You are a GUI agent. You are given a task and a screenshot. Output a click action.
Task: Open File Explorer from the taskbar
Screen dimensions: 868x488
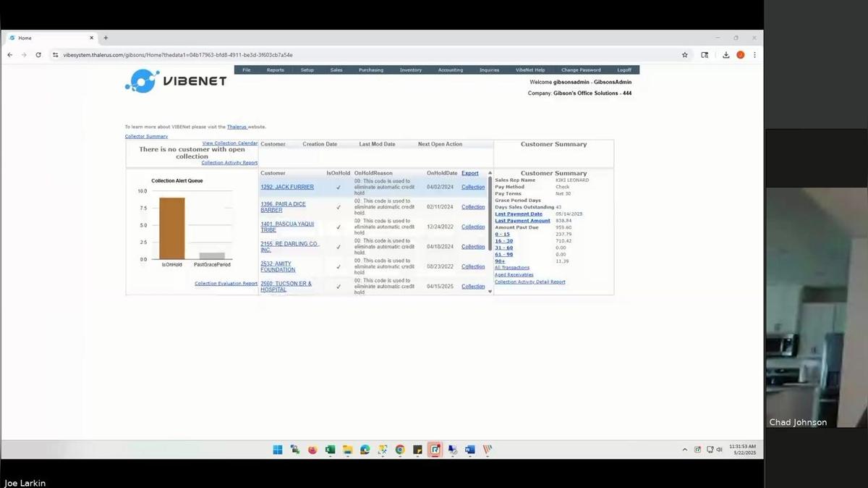tap(347, 450)
